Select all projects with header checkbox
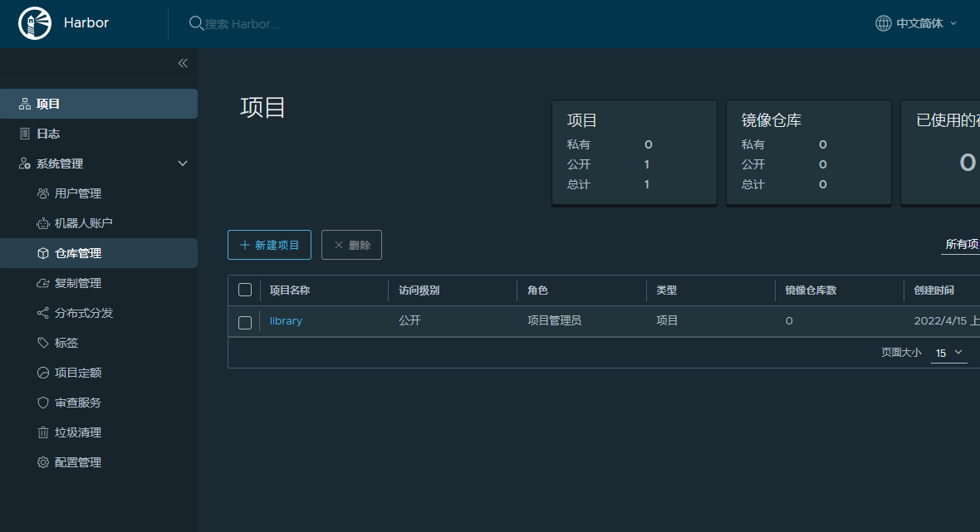Viewport: 980px width, 532px height. click(245, 290)
